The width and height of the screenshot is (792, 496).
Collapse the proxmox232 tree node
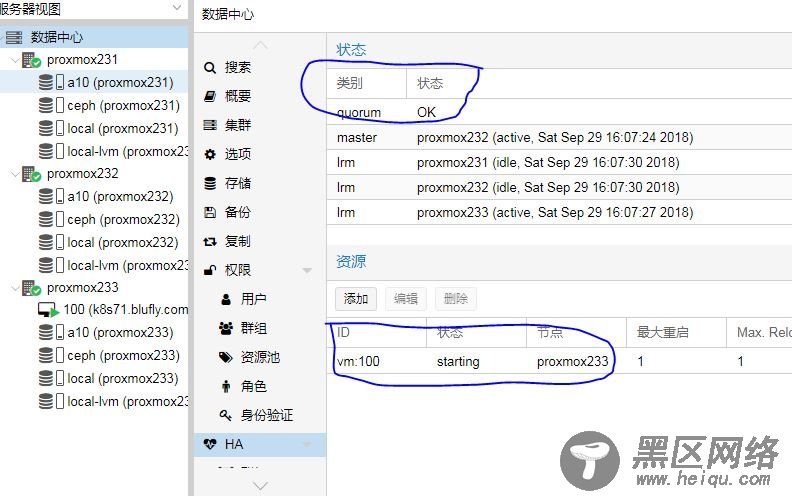15,174
